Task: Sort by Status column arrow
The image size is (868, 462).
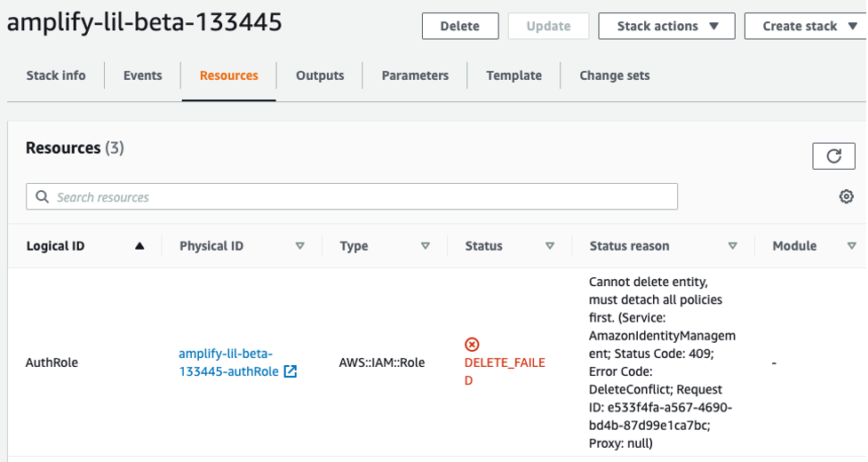Action: tap(550, 246)
